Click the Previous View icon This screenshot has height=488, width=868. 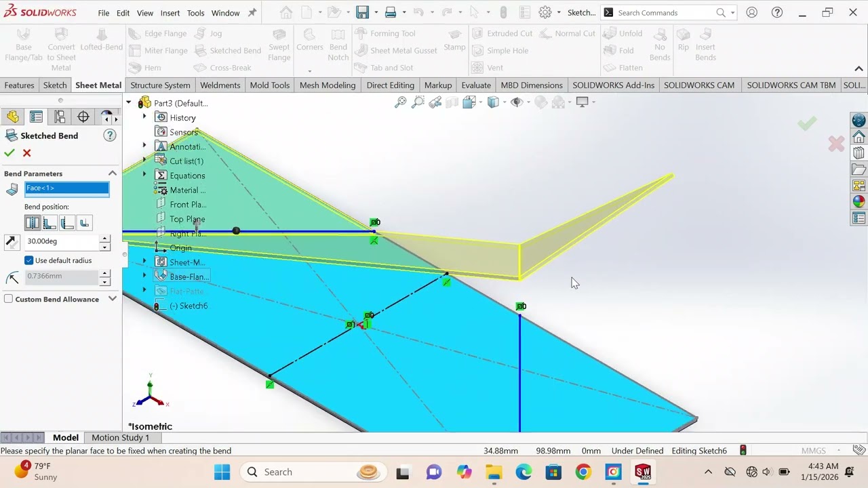coord(435,102)
